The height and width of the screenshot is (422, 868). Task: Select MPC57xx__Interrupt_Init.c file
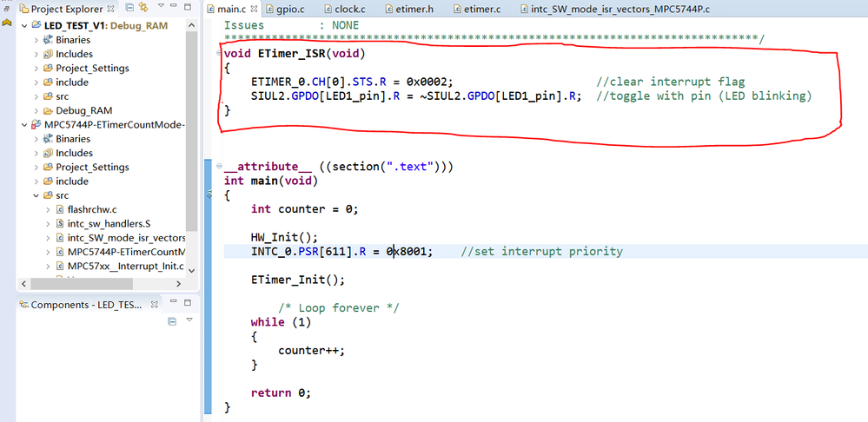pos(126,266)
